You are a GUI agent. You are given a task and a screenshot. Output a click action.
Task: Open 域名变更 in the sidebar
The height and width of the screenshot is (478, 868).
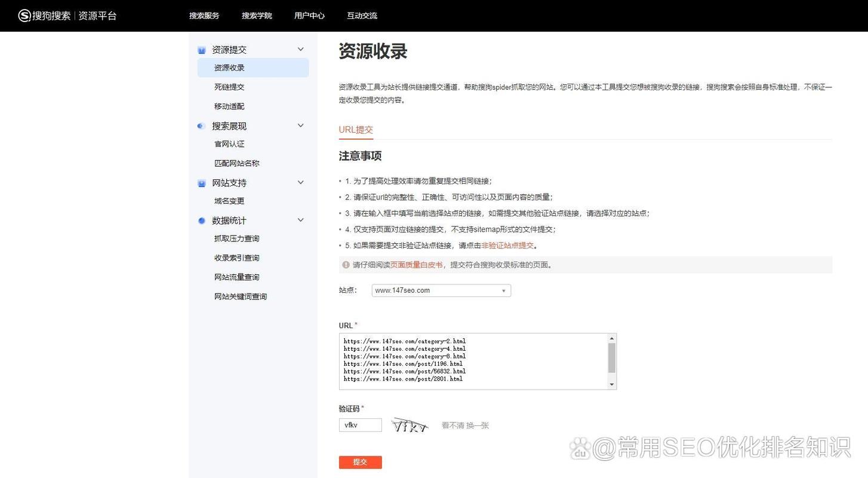(229, 201)
